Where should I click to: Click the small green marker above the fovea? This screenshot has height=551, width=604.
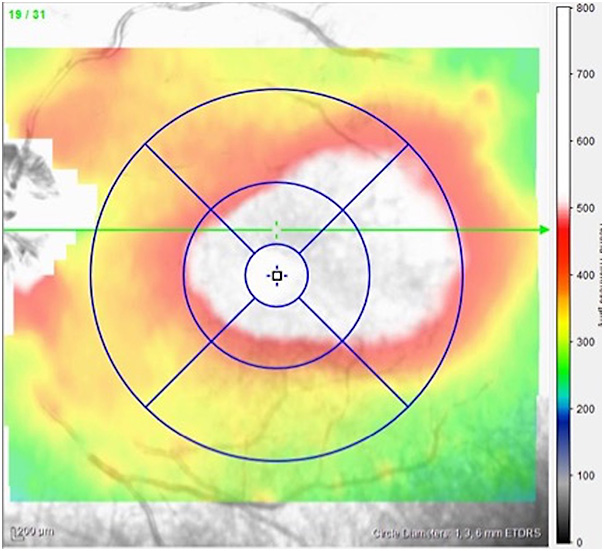click(x=277, y=229)
